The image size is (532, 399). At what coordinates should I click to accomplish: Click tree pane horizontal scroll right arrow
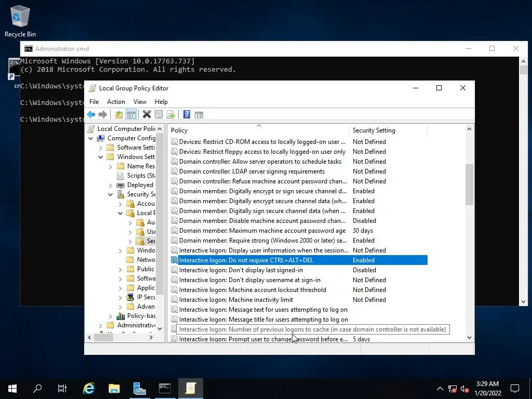click(151, 338)
